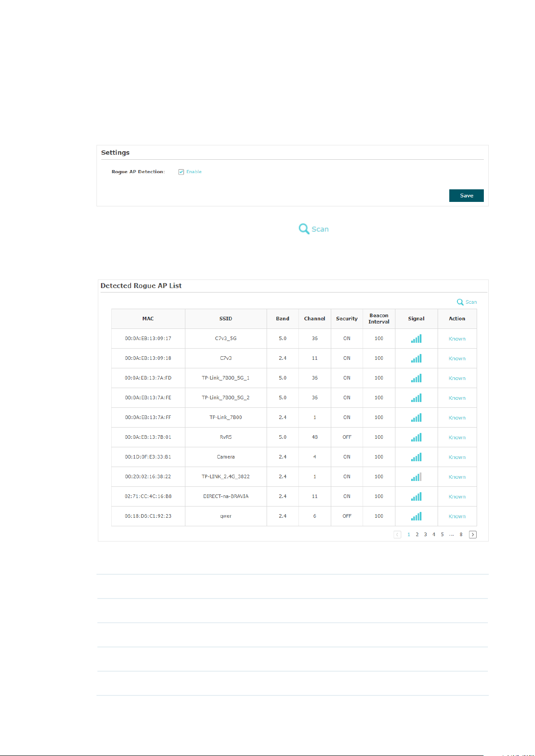
Task: Mark TP-Link_7B00 as Known
Action: (457, 418)
